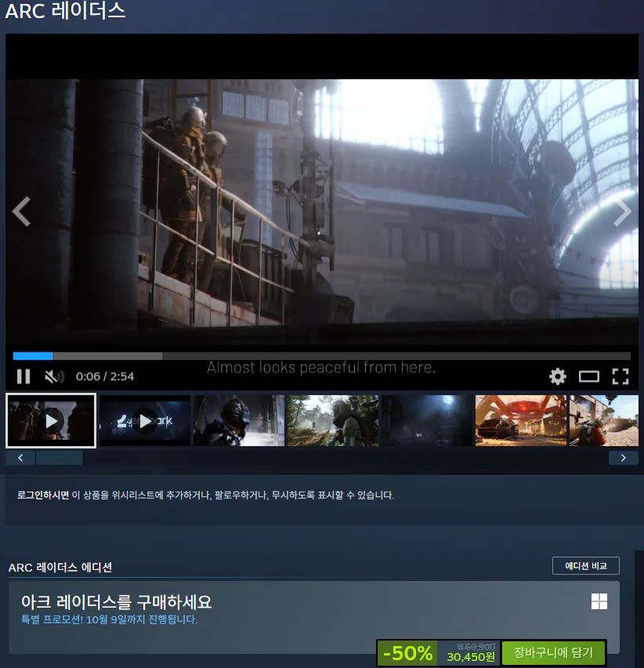Click the 0:06 / 2:54 time display
The width and height of the screenshot is (644, 668).
tap(105, 376)
